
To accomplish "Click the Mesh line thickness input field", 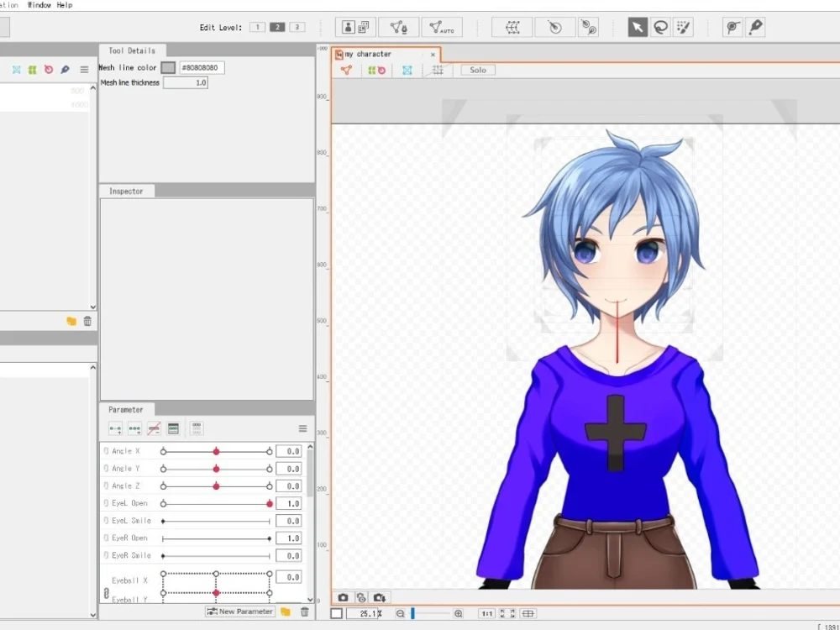I will click(x=186, y=82).
